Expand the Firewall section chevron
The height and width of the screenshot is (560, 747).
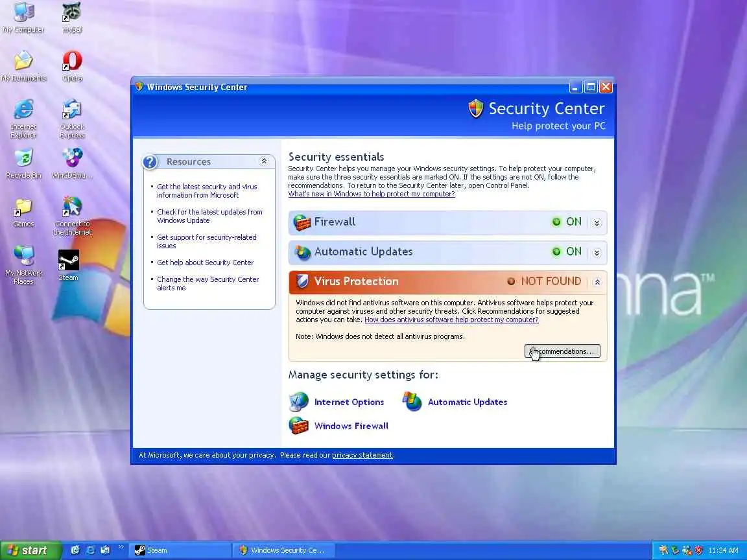597,223
